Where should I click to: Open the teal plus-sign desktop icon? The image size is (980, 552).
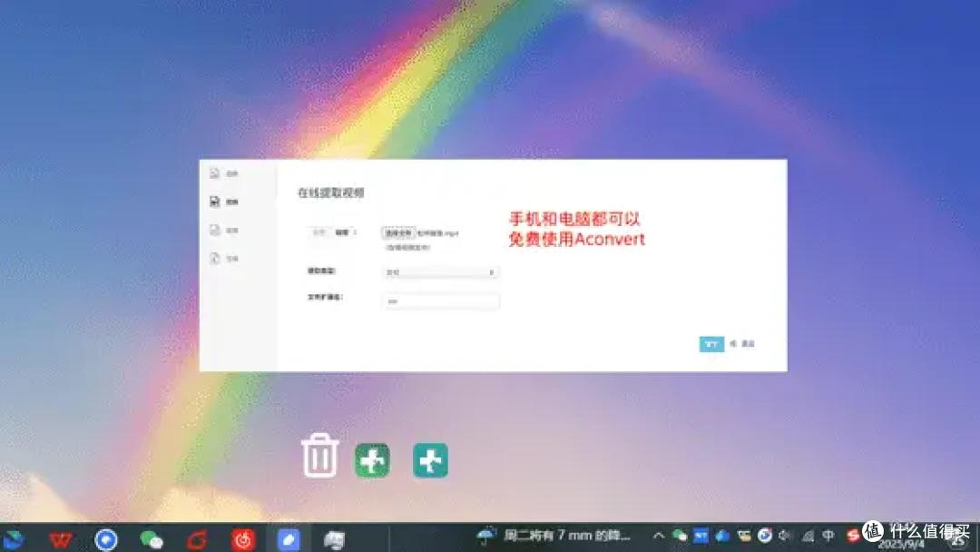[431, 460]
